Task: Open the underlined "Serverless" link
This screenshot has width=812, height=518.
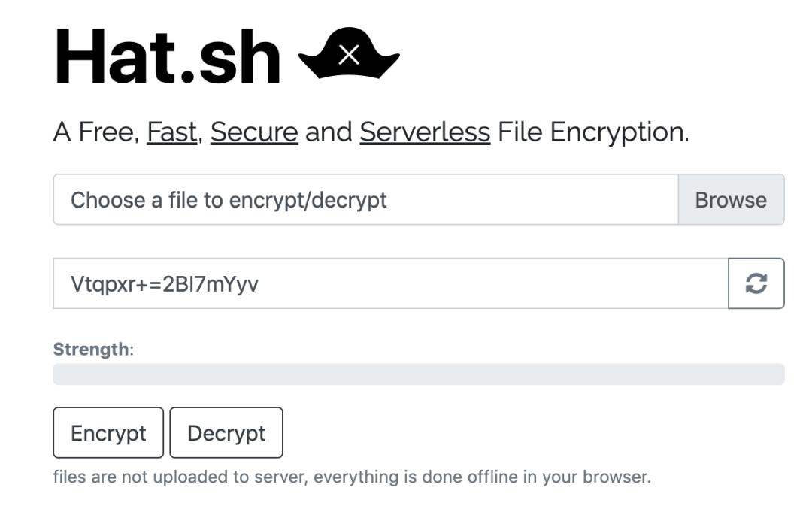Action: [425, 132]
